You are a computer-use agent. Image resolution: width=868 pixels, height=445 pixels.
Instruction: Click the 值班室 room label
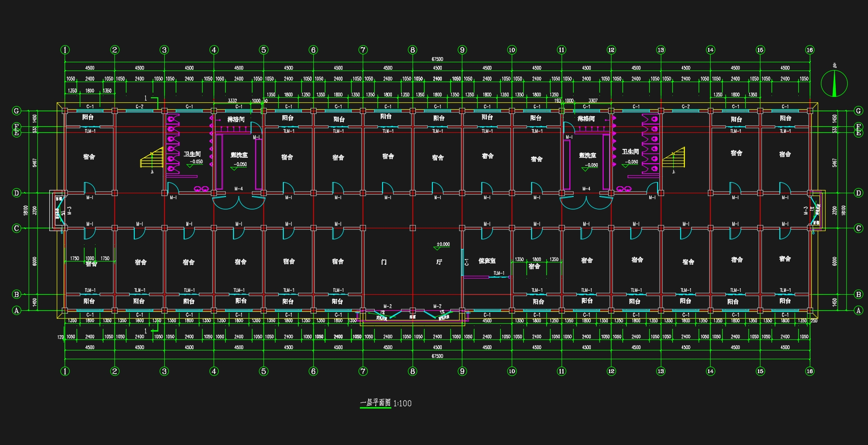coord(487,261)
